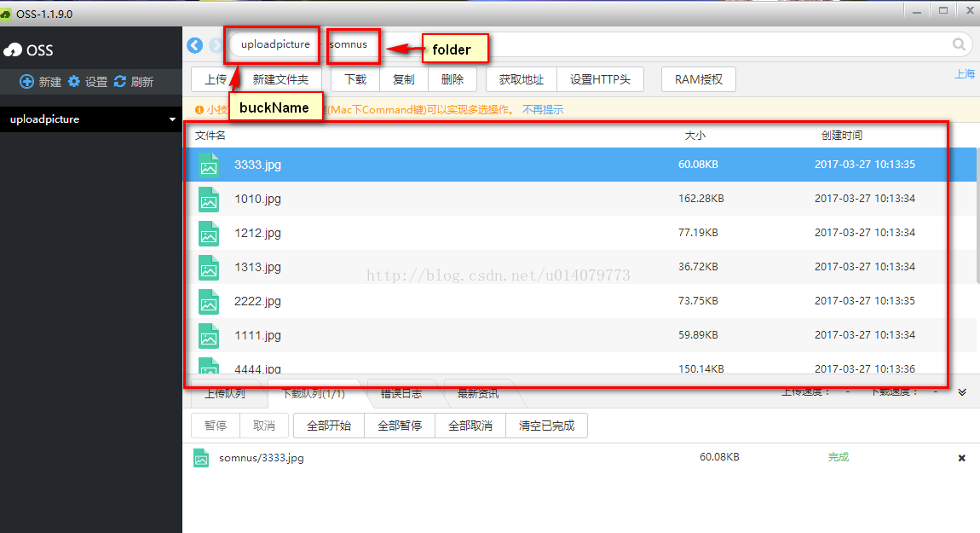Click the 上传 upload button

(216, 79)
